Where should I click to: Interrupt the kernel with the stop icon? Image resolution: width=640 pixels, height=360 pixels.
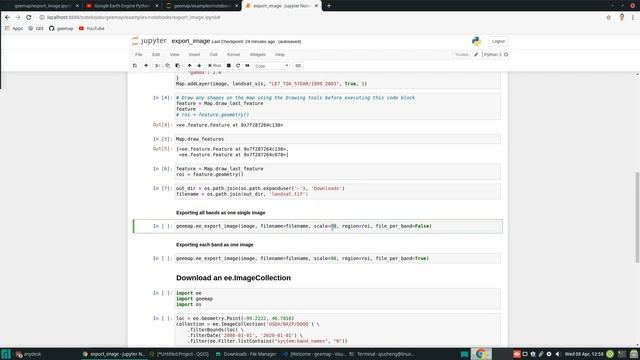pos(229,66)
